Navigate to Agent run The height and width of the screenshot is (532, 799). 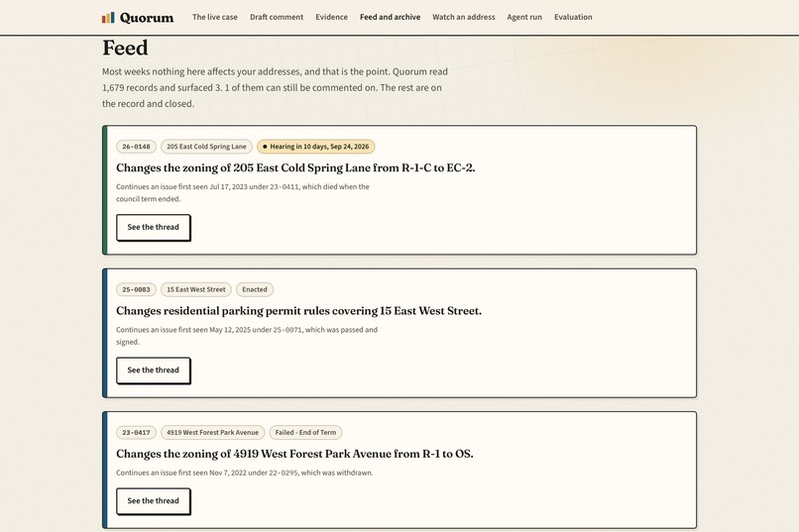524,17
